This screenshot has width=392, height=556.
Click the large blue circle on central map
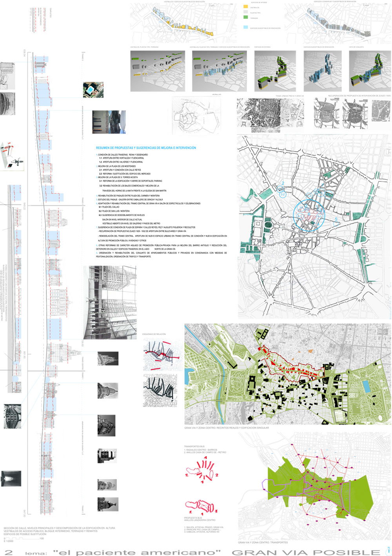(x=309, y=215)
